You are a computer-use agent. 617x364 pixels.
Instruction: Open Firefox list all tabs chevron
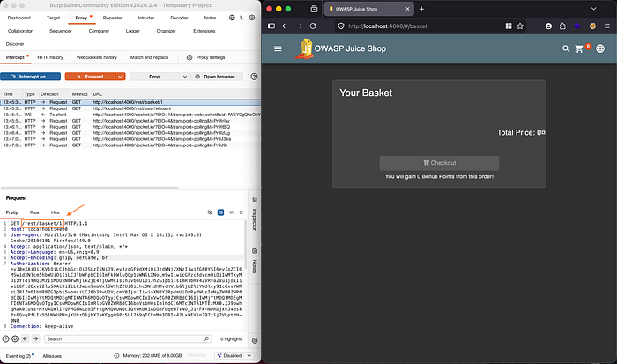pyautogui.click(x=593, y=9)
